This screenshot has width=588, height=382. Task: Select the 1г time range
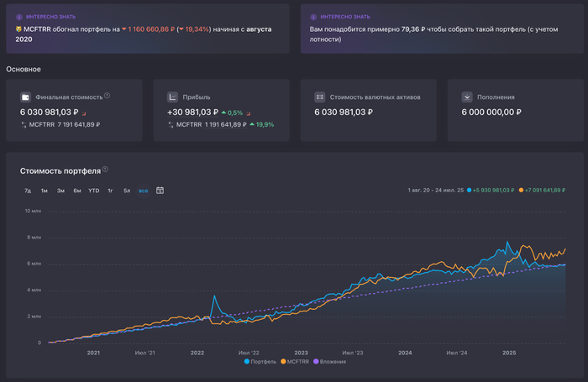[110, 191]
